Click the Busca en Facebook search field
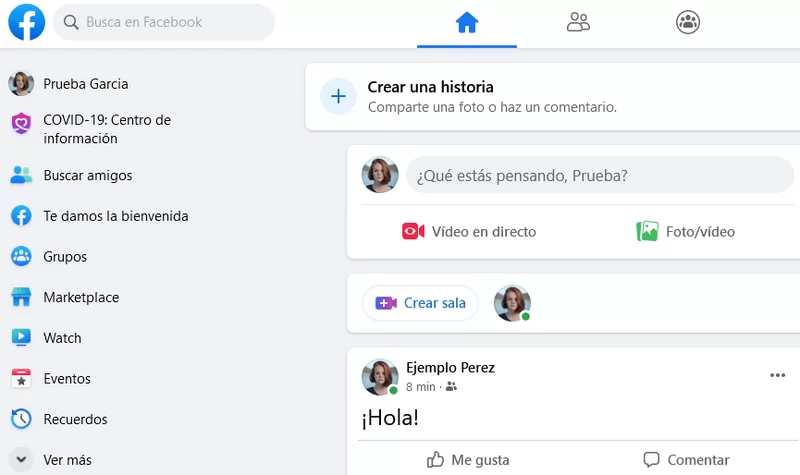The image size is (800, 475). pyautogui.click(x=164, y=22)
